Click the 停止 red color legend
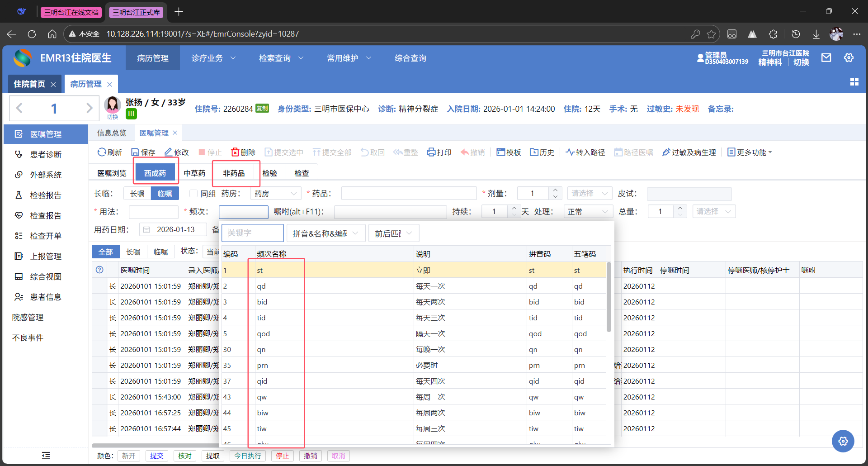Viewport: 868px width, 466px height. coord(282,456)
